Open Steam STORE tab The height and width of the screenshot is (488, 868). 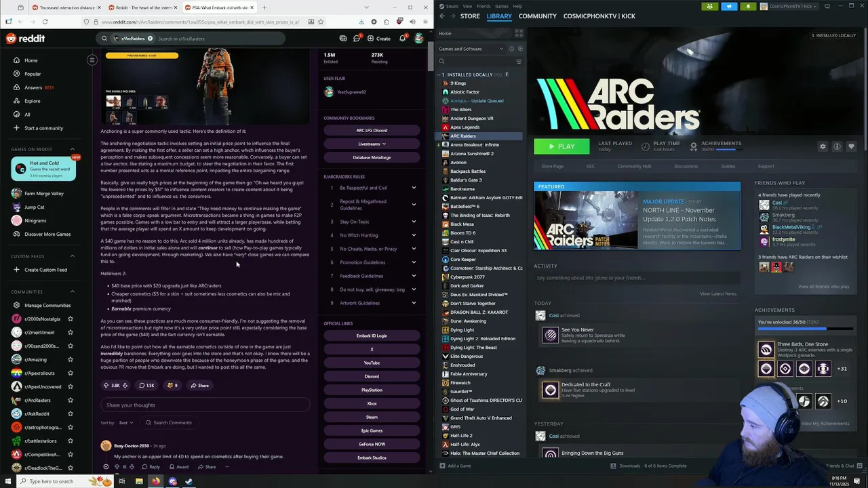tap(470, 16)
